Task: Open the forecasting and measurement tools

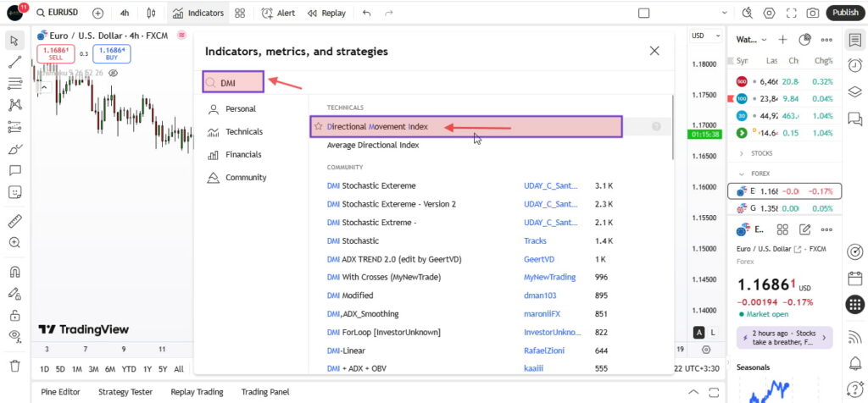Action: click(x=15, y=127)
